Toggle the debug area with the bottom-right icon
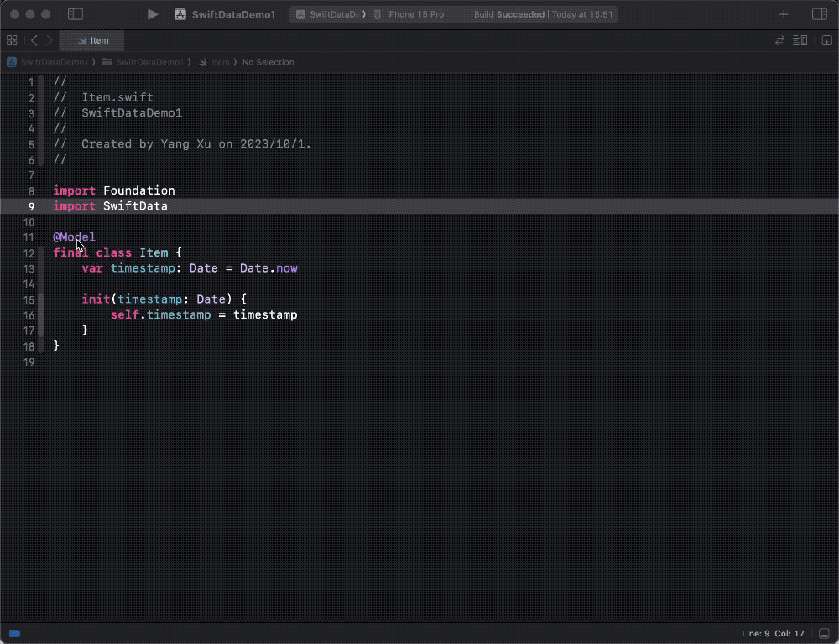This screenshot has width=839, height=644. click(826, 633)
